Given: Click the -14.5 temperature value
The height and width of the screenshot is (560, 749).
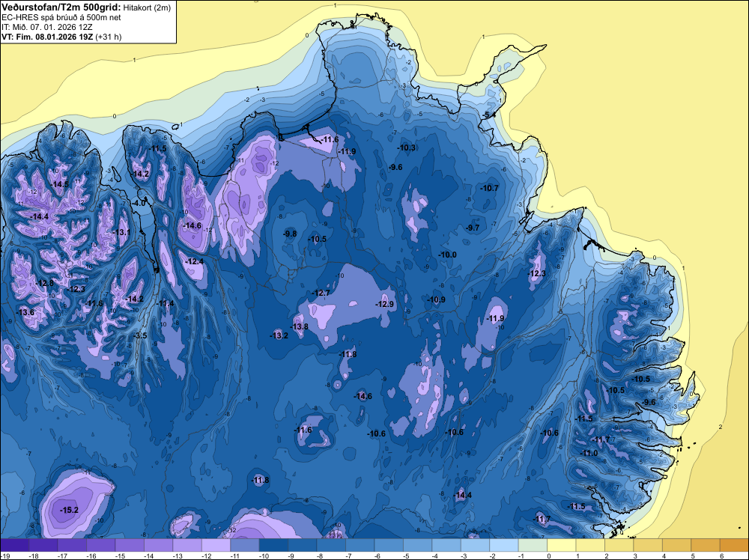Looking at the screenshot, I should [x=60, y=184].
